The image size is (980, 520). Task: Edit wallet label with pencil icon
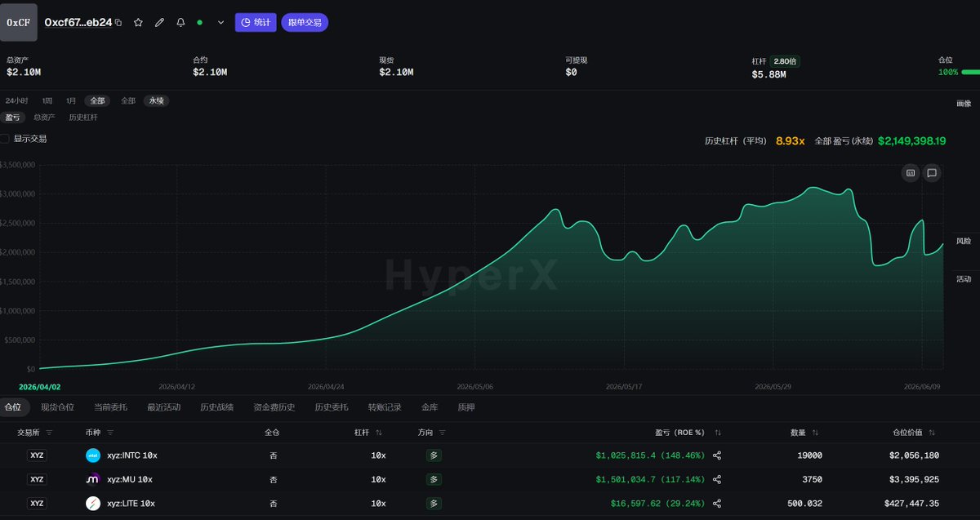pyautogui.click(x=159, y=23)
